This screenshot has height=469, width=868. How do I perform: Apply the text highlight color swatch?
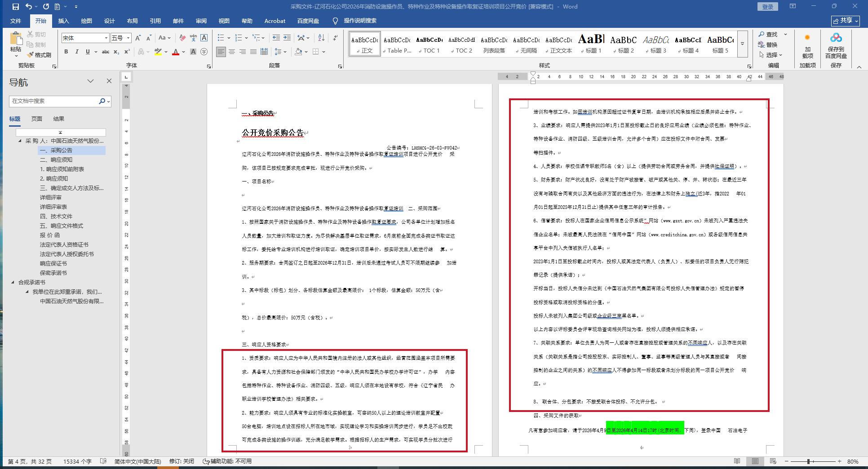pos(158,52)
